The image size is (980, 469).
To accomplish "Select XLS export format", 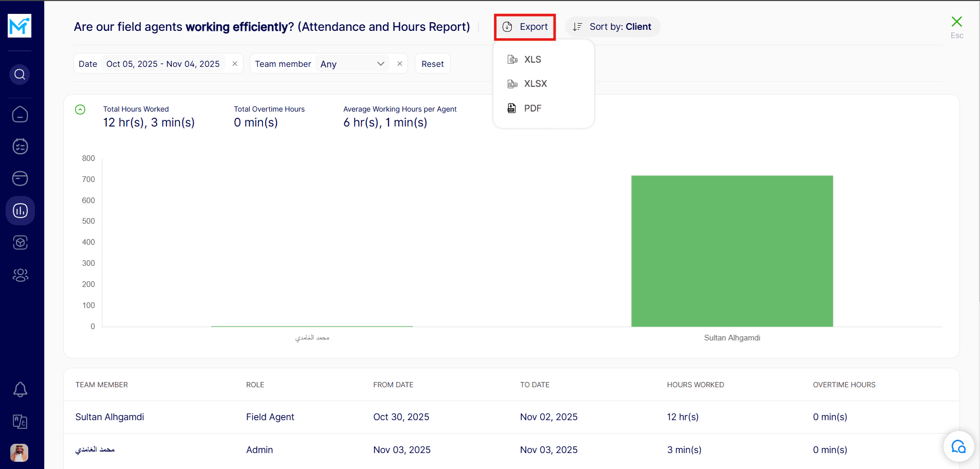I will 532,60.
